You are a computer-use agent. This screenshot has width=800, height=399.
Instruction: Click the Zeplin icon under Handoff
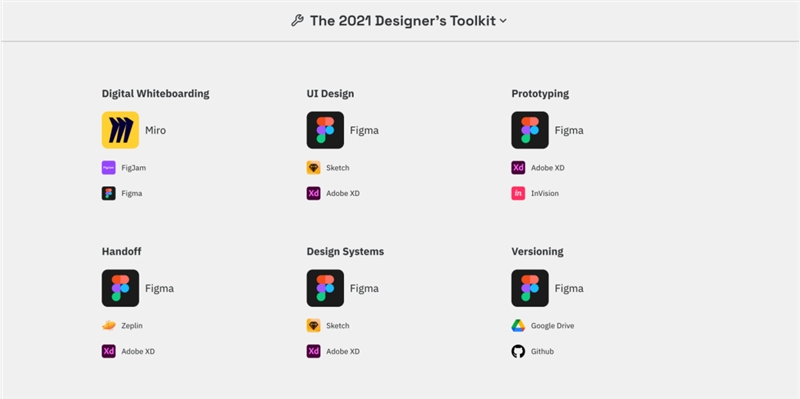tap(109, 326)
